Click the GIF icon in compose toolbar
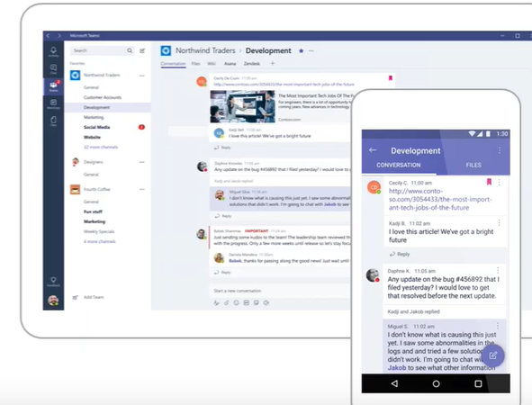 [247, 302]
